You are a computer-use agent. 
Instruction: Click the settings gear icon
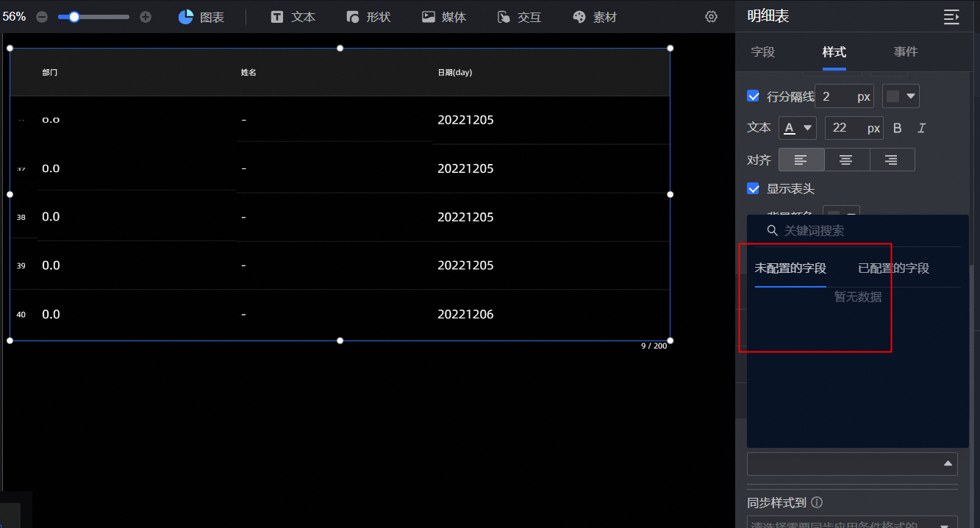[x=711, y=17]
